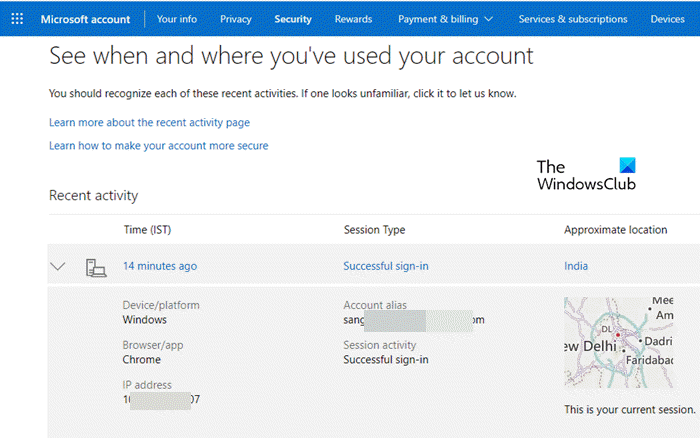Image resolution: width=700 pixels, height=438 pixels.
Task: Click The WindowsClub logo icon
Action: tap(627, 167)
